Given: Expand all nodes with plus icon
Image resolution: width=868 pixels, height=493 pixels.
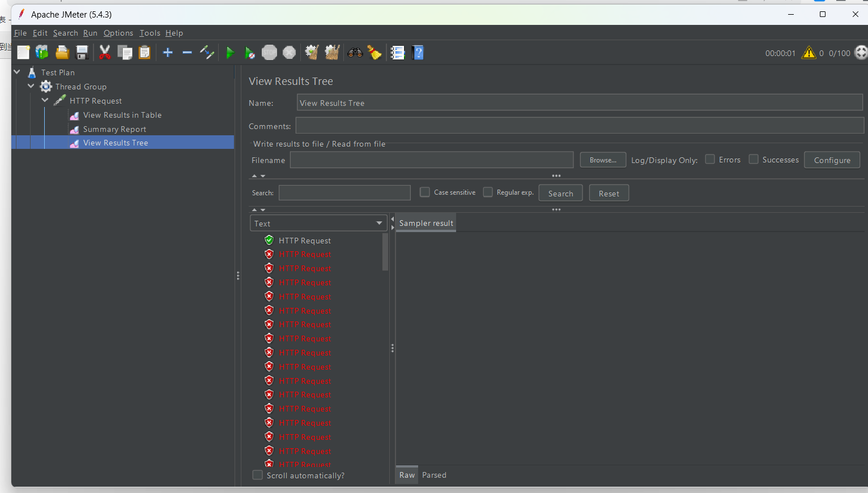Looking at the screenshot, I should (168, 53).
